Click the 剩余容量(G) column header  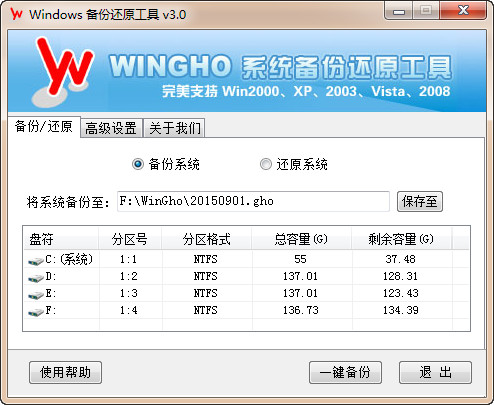point(401,239)
